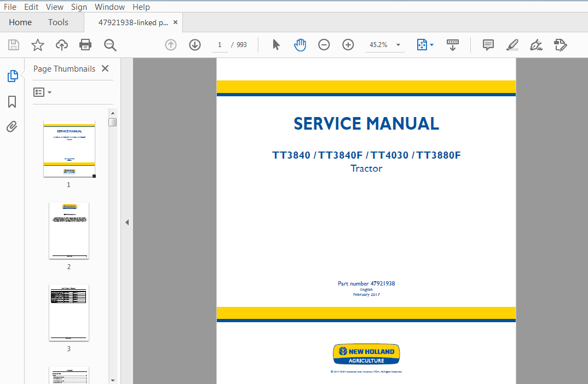The width and height of the screenshot is (588, 384).
Task: Zoom in with plus button
Action: point(348,45)
